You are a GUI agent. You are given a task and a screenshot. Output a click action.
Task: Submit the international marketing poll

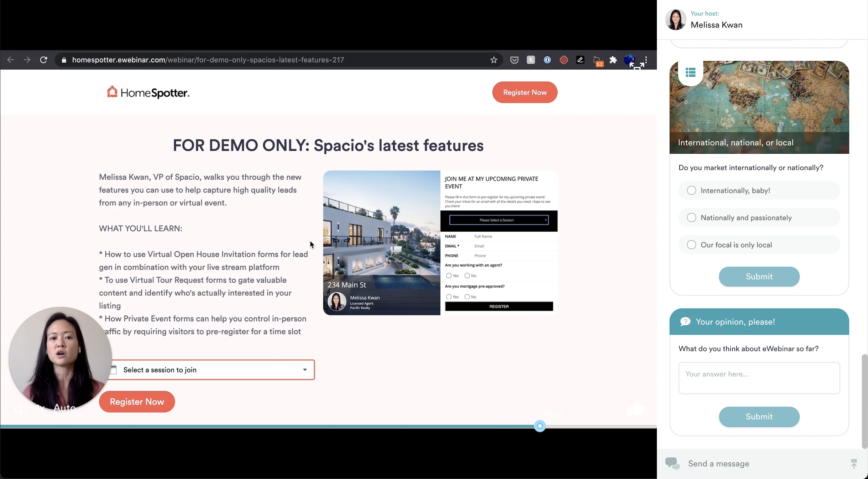tap(759, 277)
